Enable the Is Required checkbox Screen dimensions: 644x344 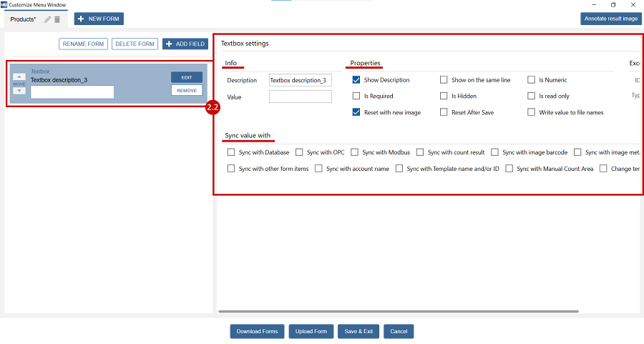[356, 96]
